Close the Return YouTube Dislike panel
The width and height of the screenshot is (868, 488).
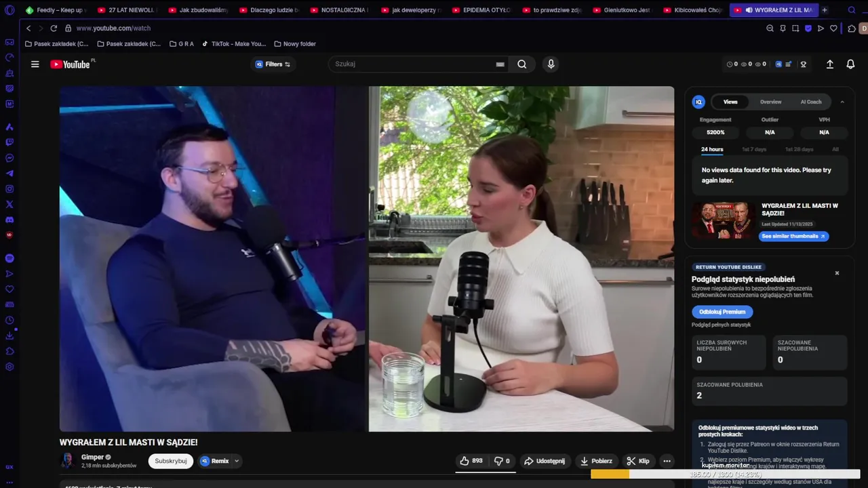pos(837,273)
